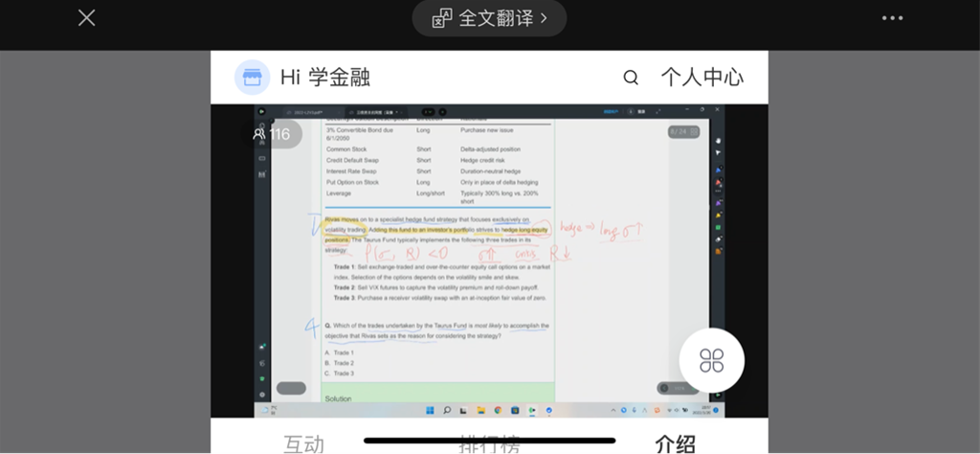Click the round button beside title dropdown
This screenshot has width=980, height=454.
442,112
